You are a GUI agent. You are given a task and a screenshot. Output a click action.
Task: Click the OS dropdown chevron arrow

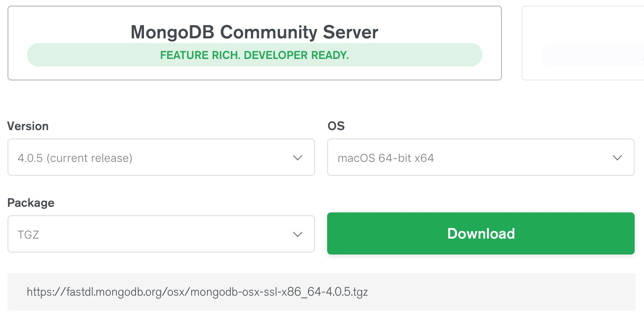tap(617, 158)
